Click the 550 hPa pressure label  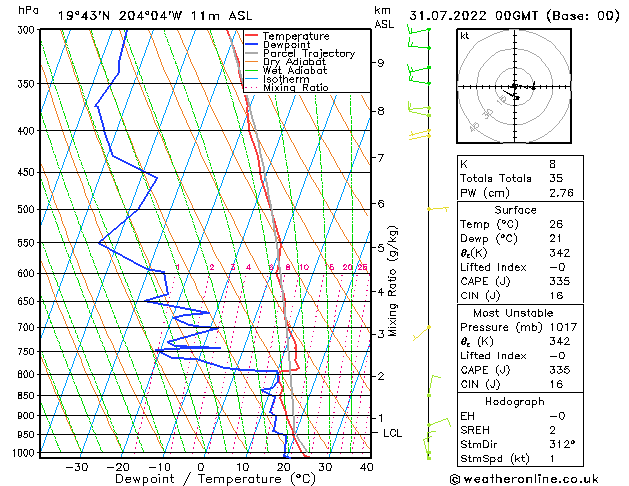(x=28, y=243)
